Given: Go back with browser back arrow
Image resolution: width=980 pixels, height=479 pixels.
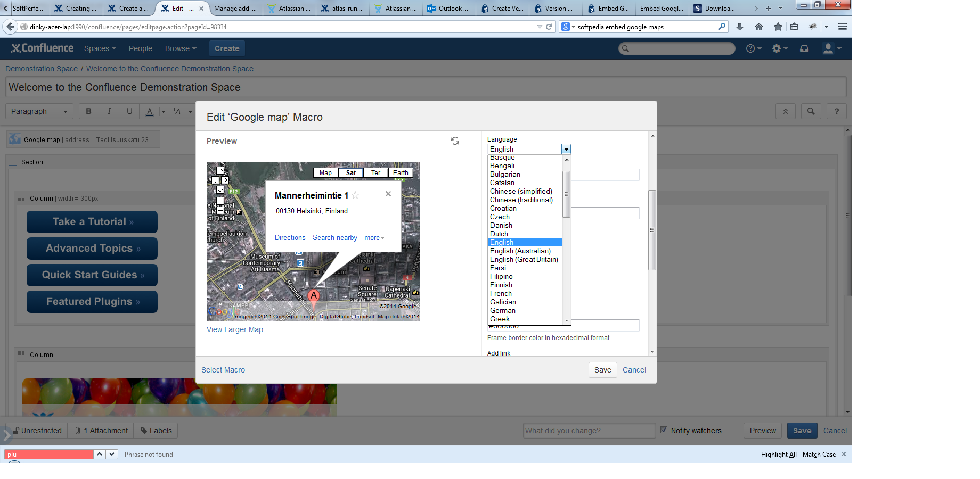Looking at the screenshot, I should tap(10, 27).
